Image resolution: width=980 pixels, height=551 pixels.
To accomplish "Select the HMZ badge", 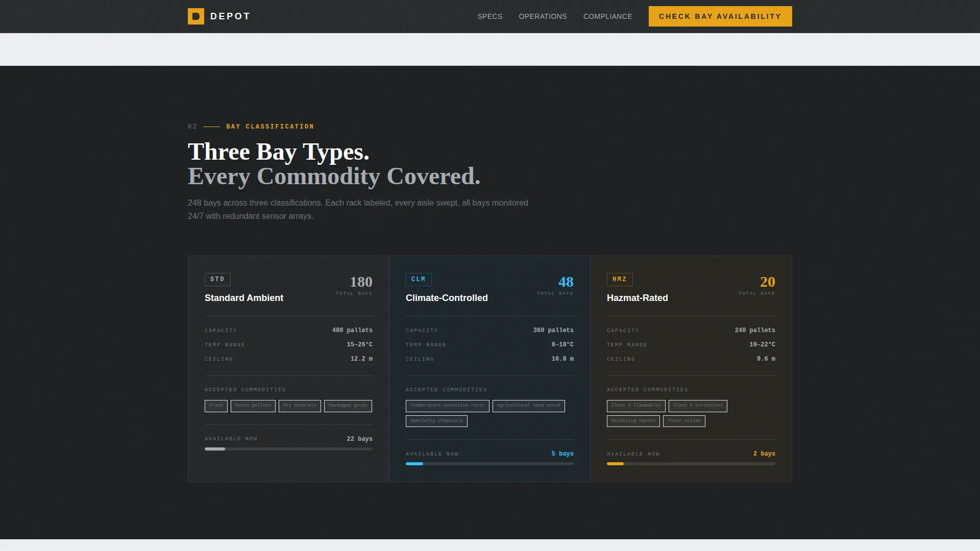I will 620,280.
